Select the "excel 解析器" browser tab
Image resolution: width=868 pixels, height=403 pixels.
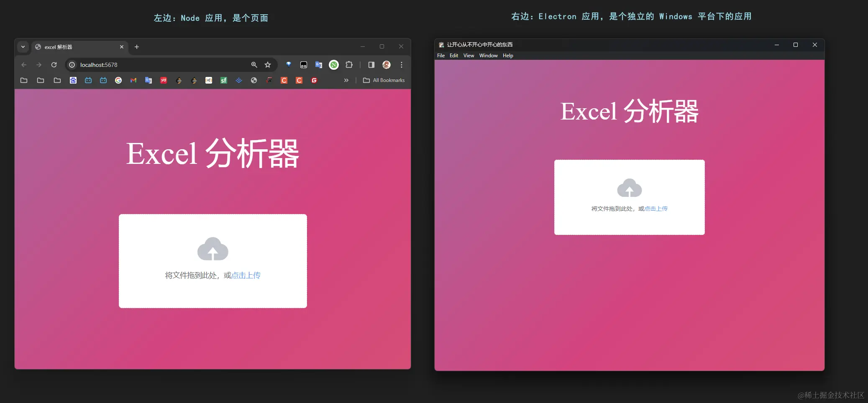pyautogui.click(x=79, y=47)
